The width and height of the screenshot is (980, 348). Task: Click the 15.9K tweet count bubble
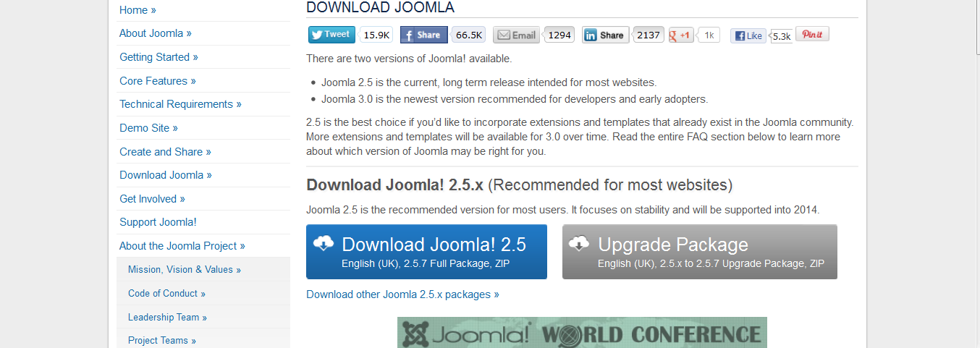click(376, 35)
